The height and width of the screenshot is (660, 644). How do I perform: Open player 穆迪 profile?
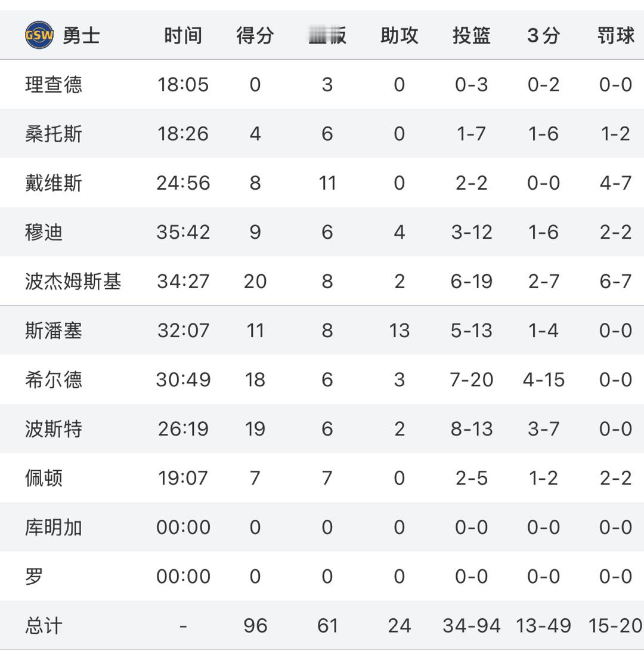click(x=44, y=232)
